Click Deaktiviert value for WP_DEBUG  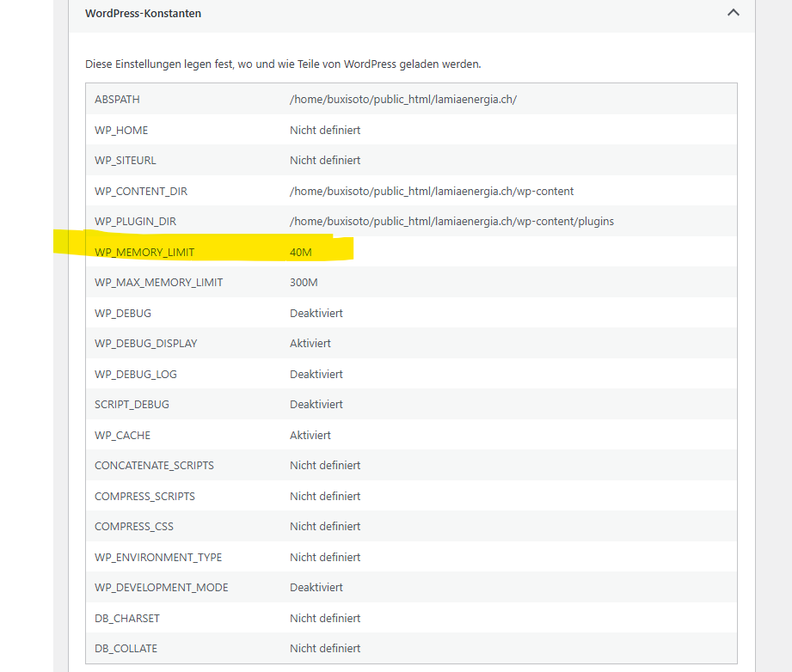316,314
